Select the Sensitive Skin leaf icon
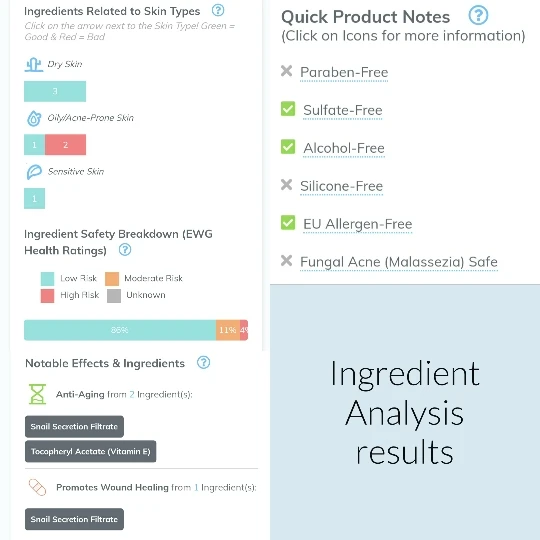The height and width of the screenshot is (540, 540). tap(34, 172)
